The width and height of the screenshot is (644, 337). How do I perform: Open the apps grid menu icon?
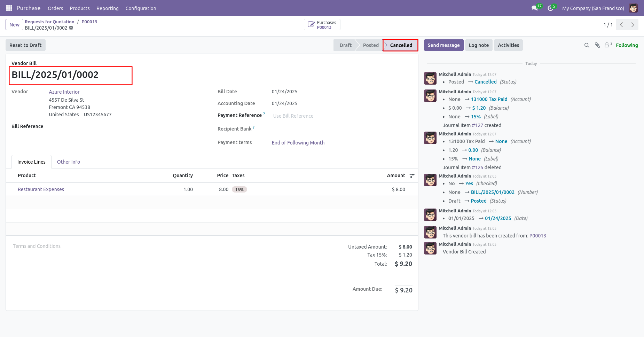coord(9,8)
